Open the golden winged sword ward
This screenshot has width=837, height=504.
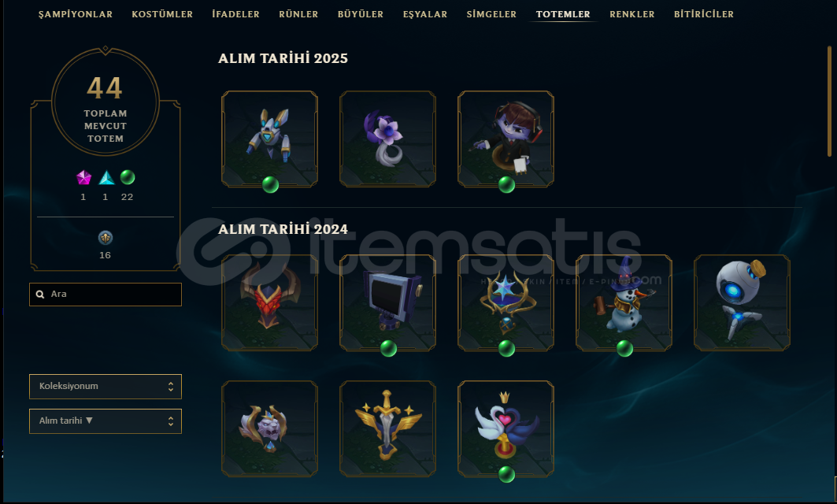tap(387, 428)
